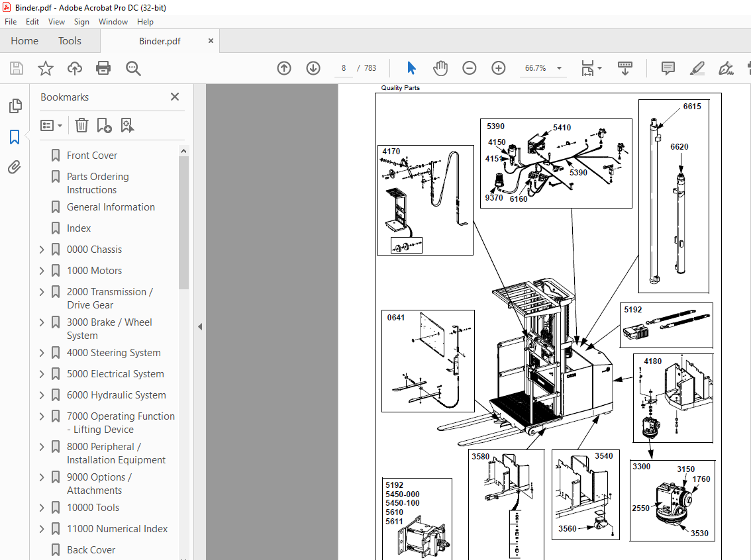Expand the 7000 Operating Function bookmark
Viewport: 751px width, 560px height.
(x=42, y=416)
